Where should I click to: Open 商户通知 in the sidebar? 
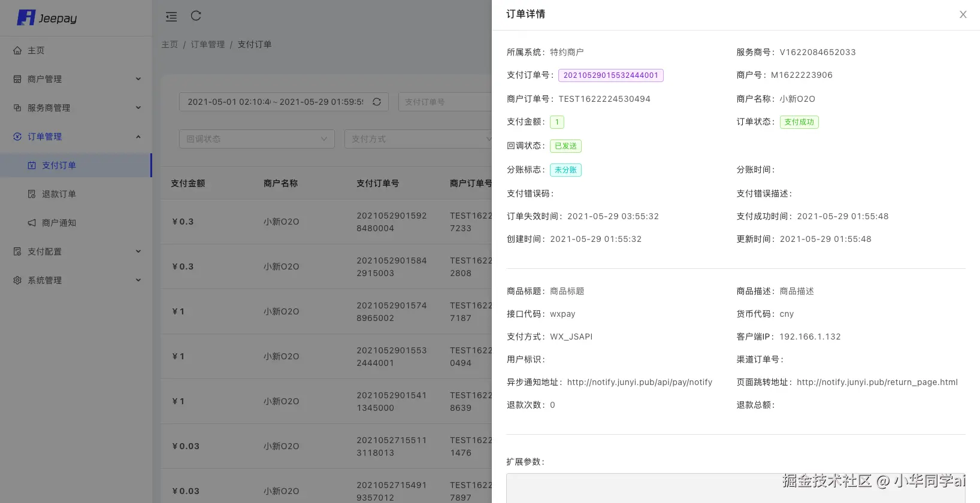tap(76, 223)
